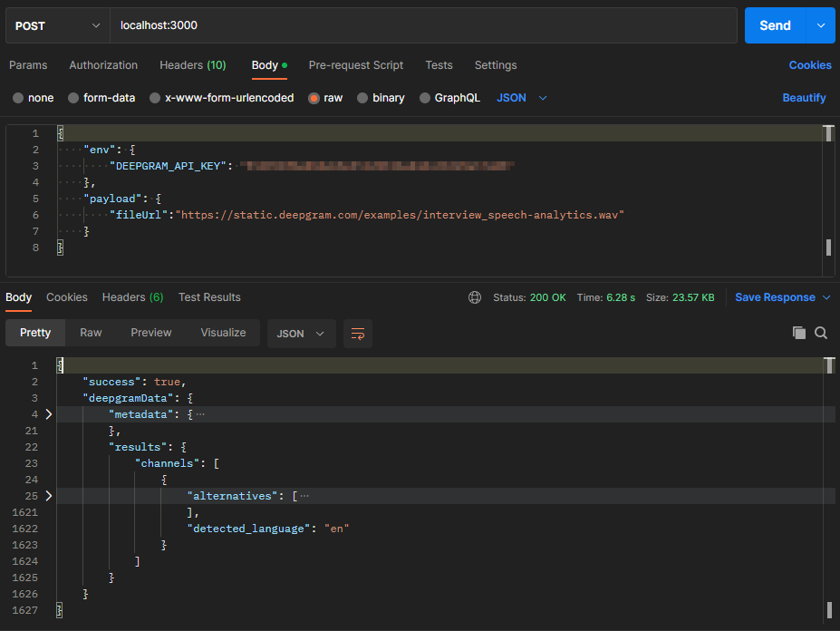Click the "channels" line in response

tap(178, 463)
